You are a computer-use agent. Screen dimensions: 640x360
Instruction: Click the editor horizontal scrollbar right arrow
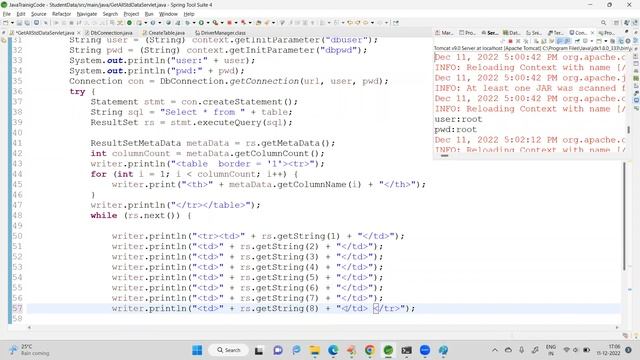(617, 327)
